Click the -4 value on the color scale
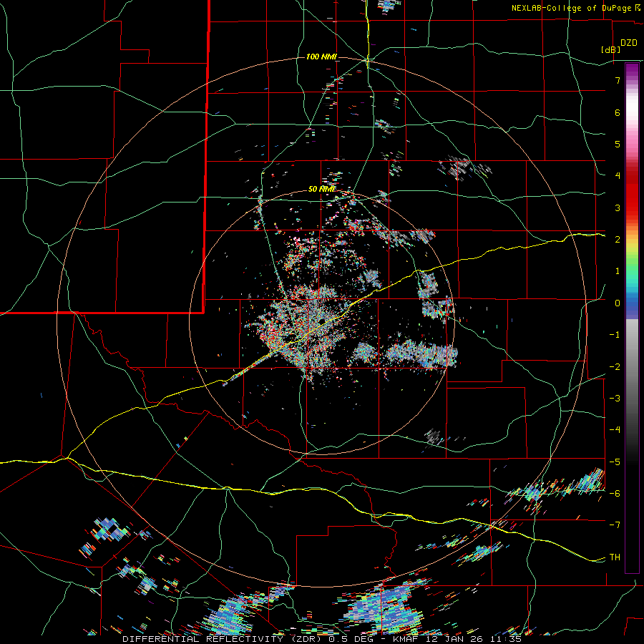Image resolution: width=644 pixels, height=644 pixels. (615, 430)
